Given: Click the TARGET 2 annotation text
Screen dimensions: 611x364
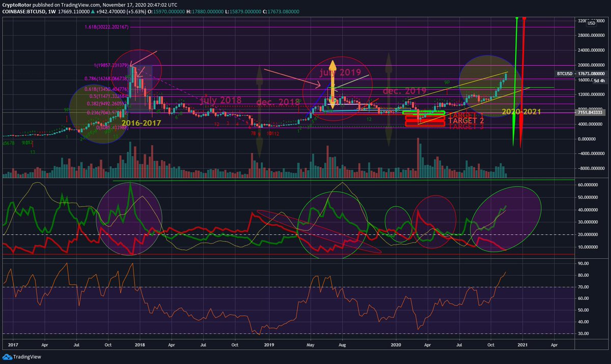Looking at the screenshot, I should point(467,121).
